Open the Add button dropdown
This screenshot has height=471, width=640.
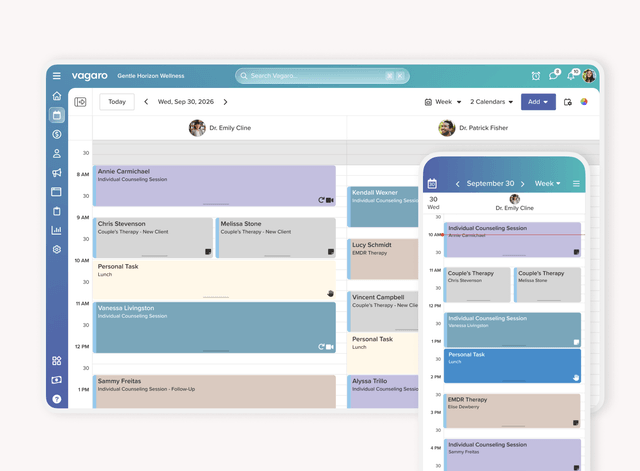coord(538,102)
